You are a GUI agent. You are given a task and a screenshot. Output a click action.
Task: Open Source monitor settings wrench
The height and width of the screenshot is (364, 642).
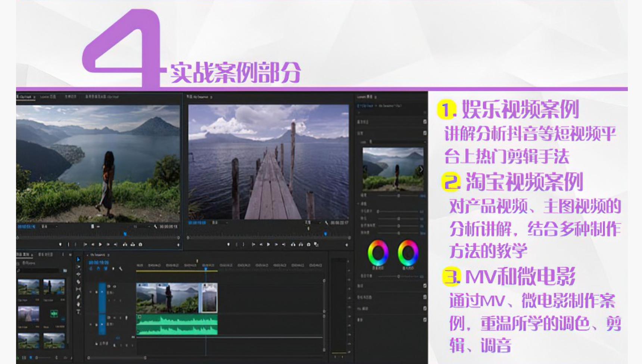pyautogui.click(x=155, y=226)
